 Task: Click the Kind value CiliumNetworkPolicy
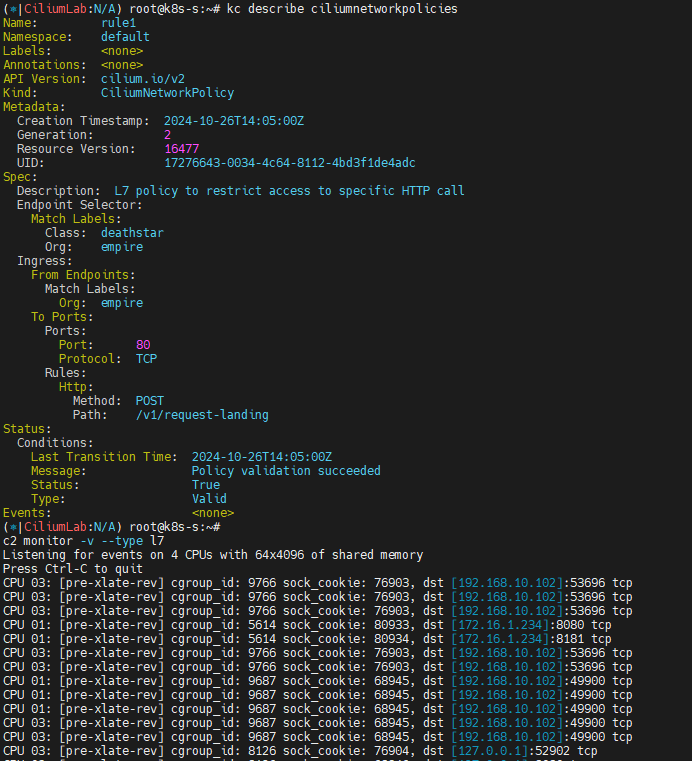(167, 93)
